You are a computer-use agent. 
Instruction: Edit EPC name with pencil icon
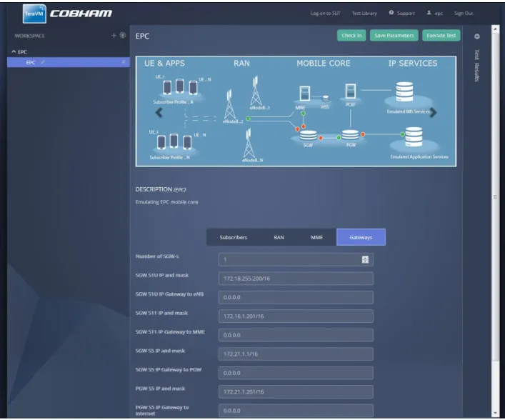click(43, 62)
